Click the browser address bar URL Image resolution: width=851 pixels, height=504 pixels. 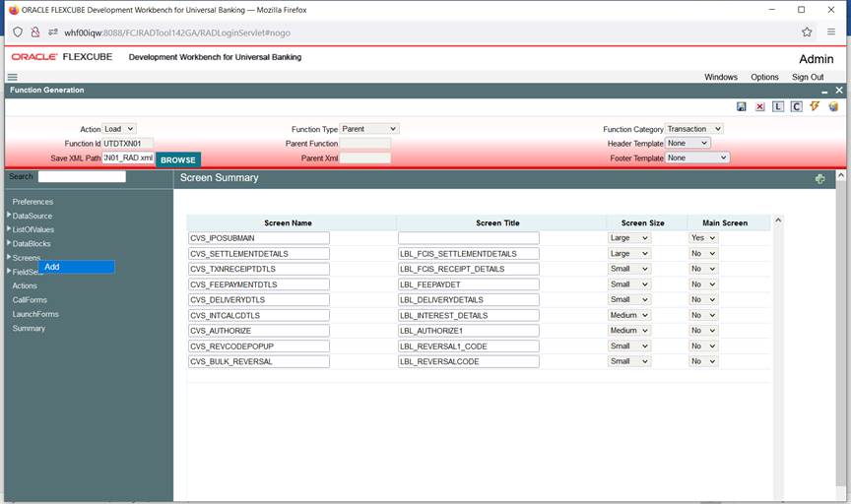coord(177,32)
